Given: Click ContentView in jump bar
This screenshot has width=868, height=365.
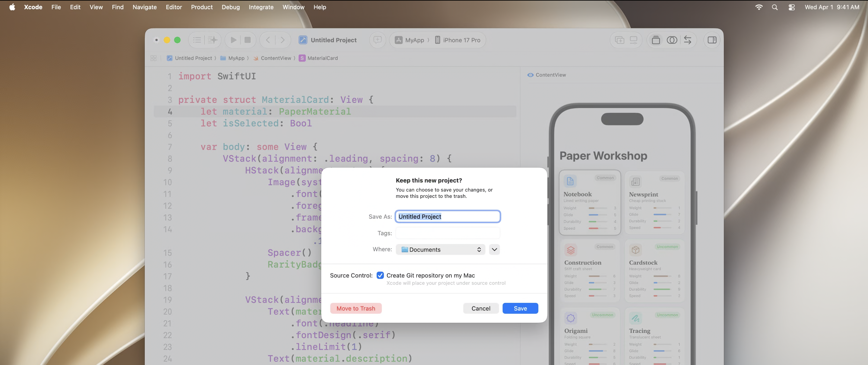Looking at the screenshot, I should [272, 58].
